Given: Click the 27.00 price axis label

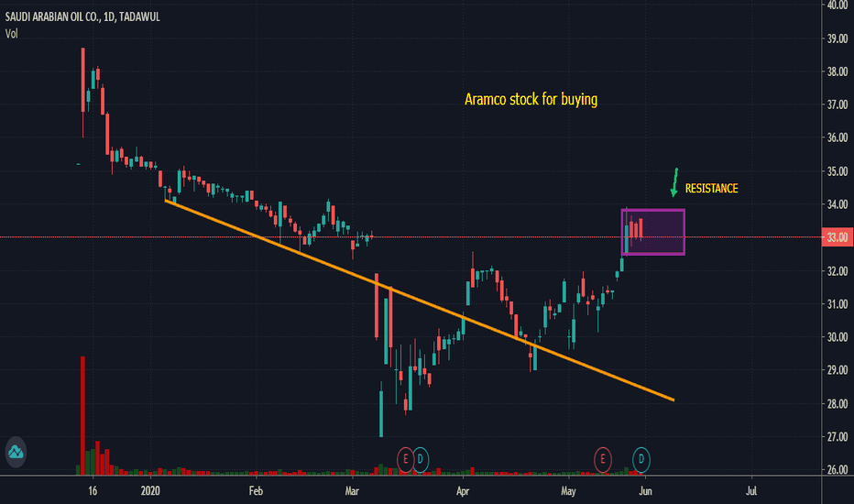Looking at the screenshot, I should (838, 436).
